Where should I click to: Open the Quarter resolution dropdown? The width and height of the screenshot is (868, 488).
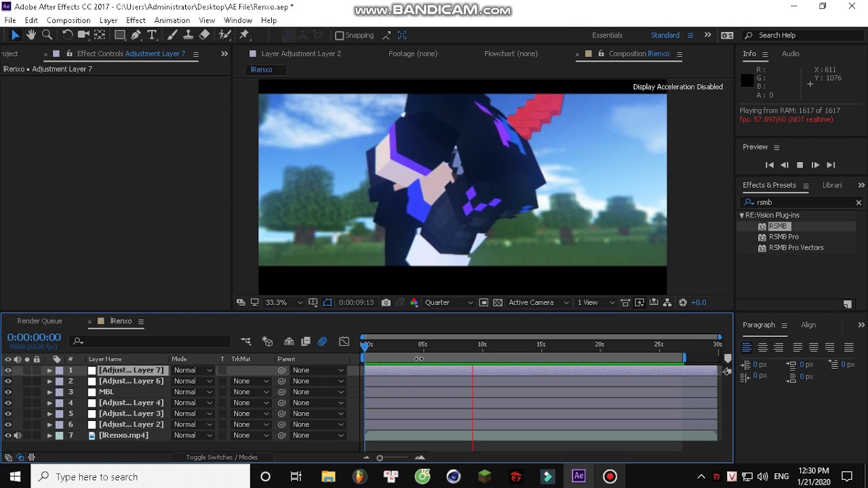[449, 303]
